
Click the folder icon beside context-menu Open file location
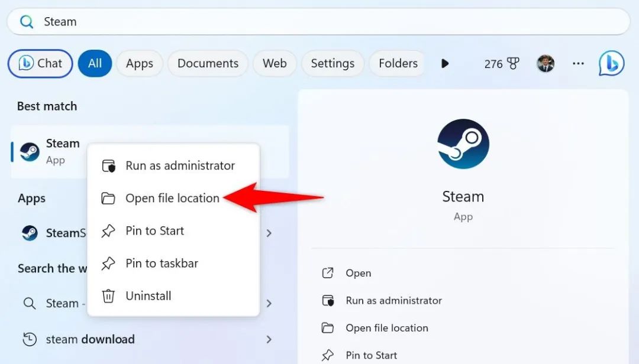[108, 199]
